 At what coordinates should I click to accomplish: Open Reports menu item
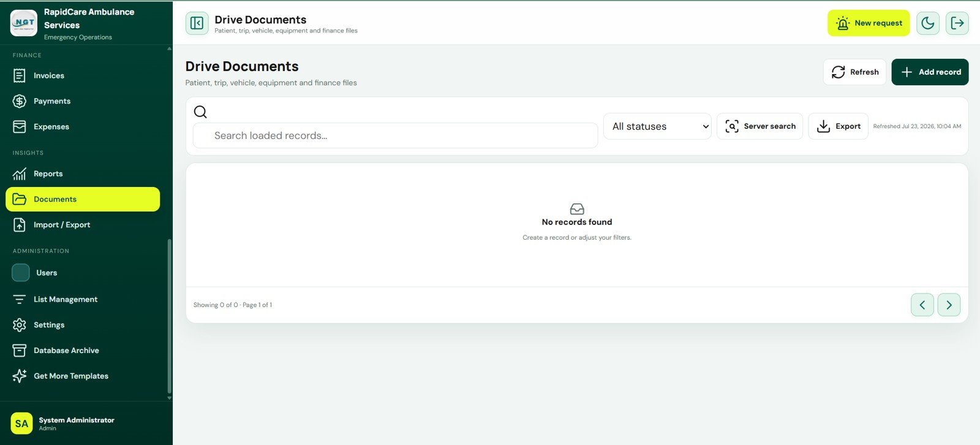point(83,173)
